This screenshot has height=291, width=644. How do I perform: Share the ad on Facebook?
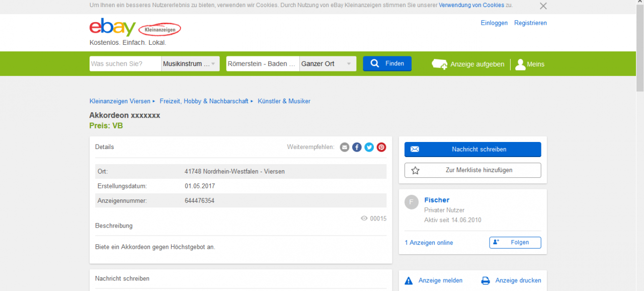pos(357,147)
